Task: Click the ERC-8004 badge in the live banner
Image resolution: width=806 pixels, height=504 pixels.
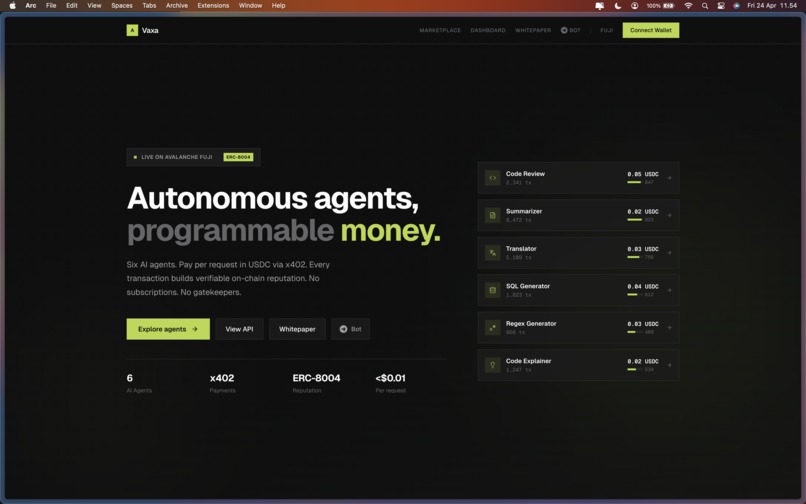Action: tap(239, 157)
